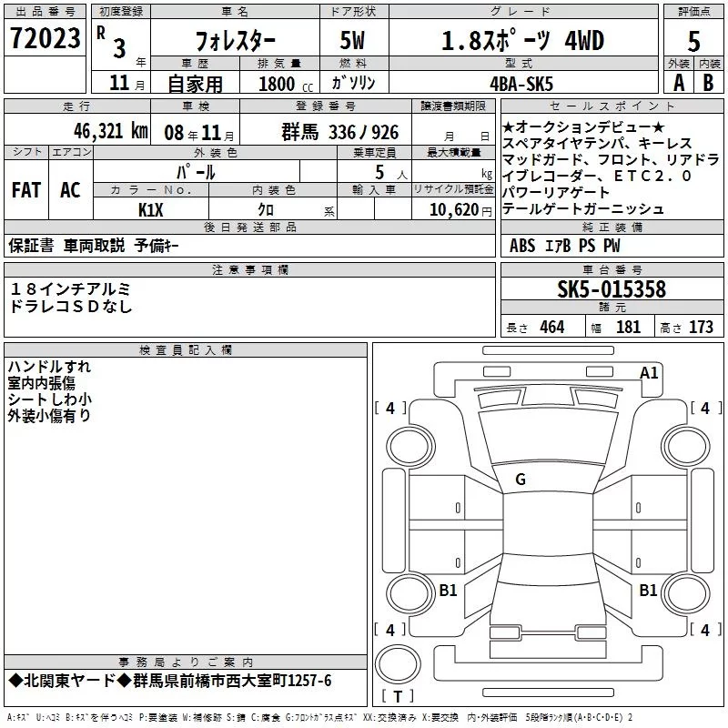728x728 pixels.
Task: Click the note ドラレコSDなし
Action: pos(71,307)
